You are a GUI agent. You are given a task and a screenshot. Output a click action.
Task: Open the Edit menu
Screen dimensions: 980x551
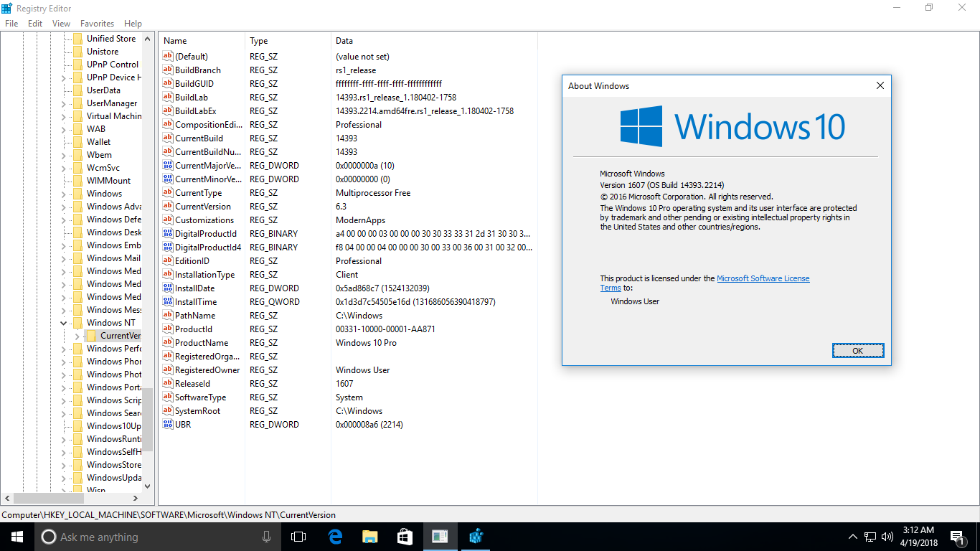[x=35, y=24]
